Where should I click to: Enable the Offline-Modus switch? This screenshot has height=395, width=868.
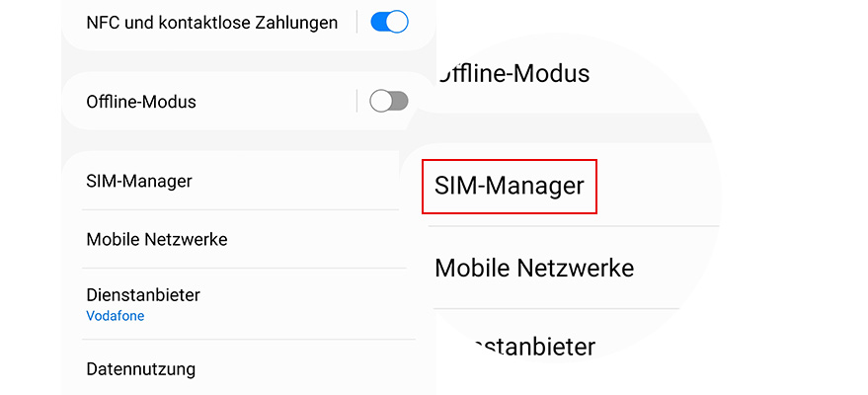[x=388, y=101]
